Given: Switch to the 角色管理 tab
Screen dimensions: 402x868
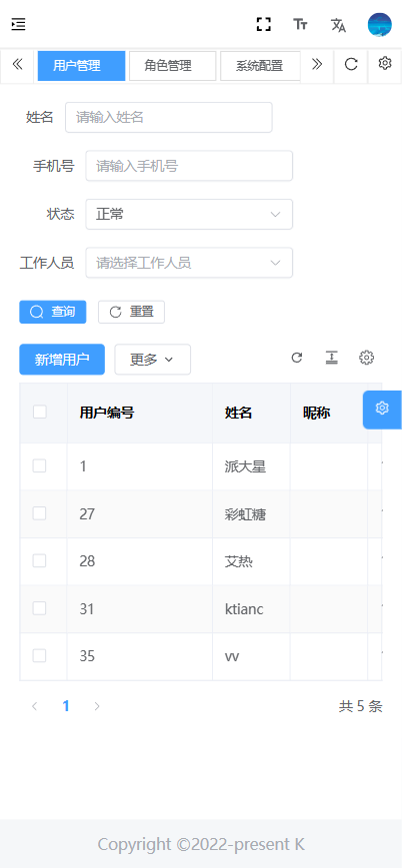Looking at the screenshot, I should [x=172, y=66].
